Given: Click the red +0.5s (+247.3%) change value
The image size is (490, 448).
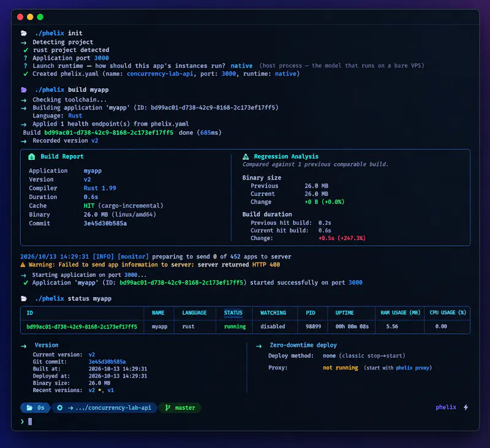Looking at the screenshot, I should 342,238.
